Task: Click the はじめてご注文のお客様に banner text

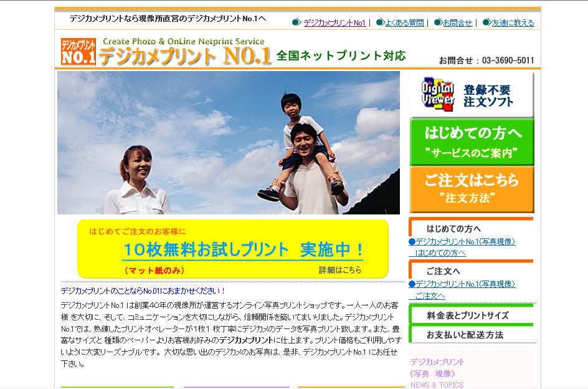Action: point(138,231)
